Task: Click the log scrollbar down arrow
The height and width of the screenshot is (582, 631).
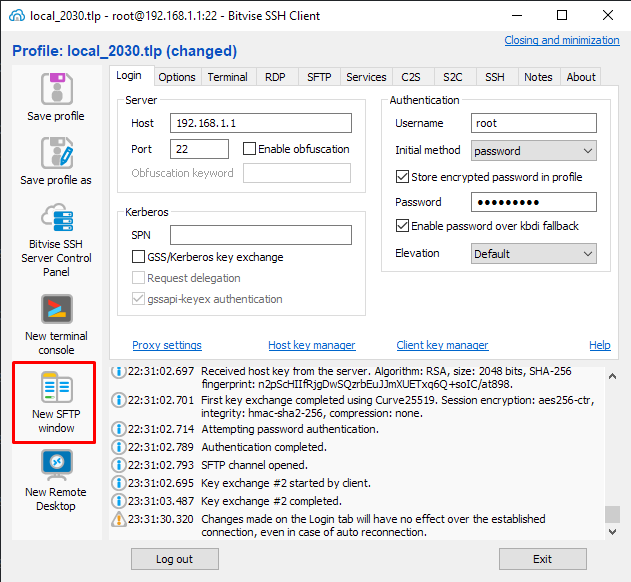Action: [x=612, y=532]
